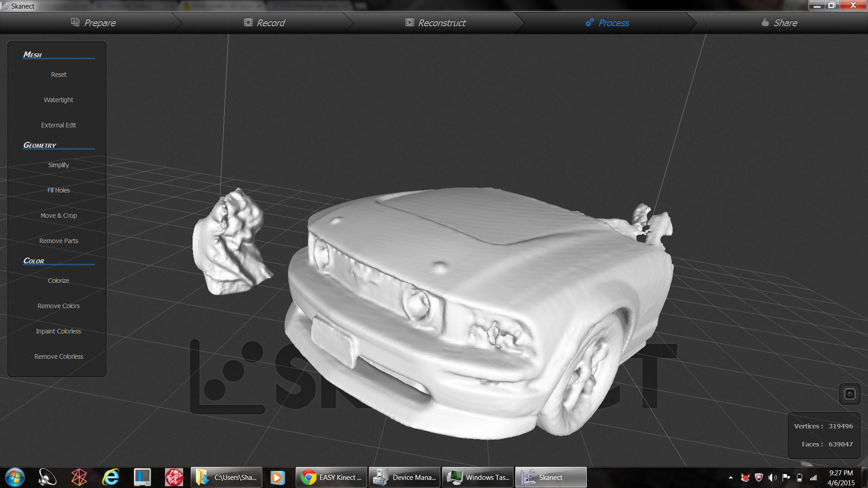Viewport: 868px width, 488px height.
Task: Open Move & Crop tool
Action: pos(58,216)
